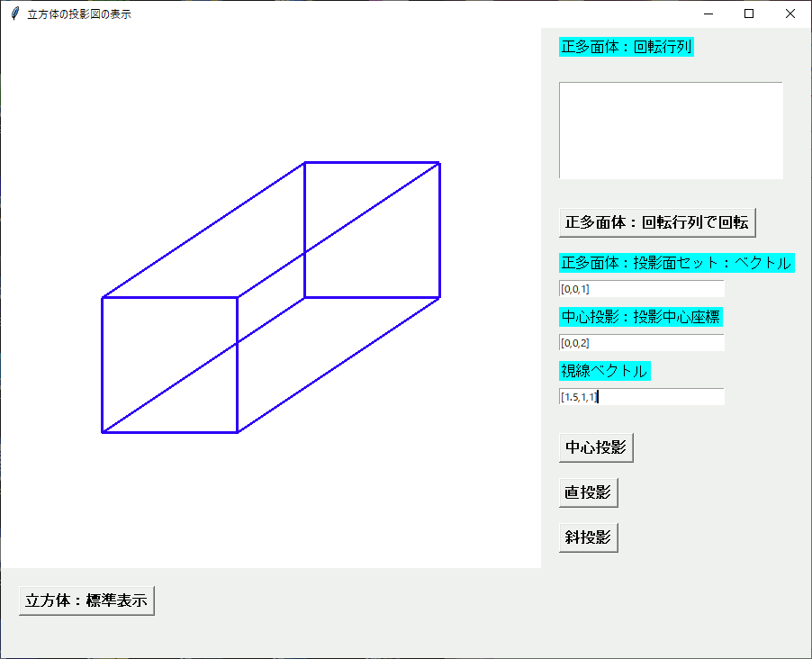This screenshot has width=812, height=659.
Task: Click the projection plane vector field [0,0,1]
Action: (x=641, y=289)
